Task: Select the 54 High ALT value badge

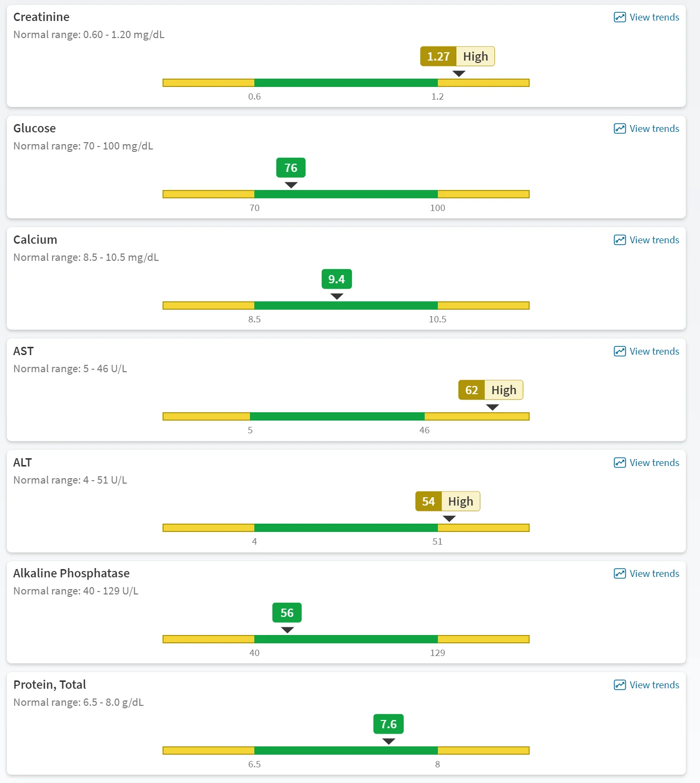Action: coord(448,501)
